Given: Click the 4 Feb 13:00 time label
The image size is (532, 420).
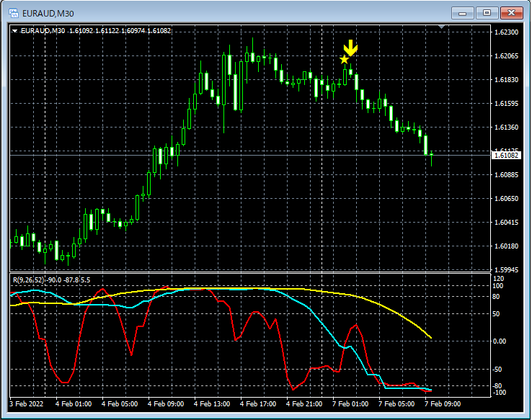Looking at the screenshot, I should click(212, 403).
